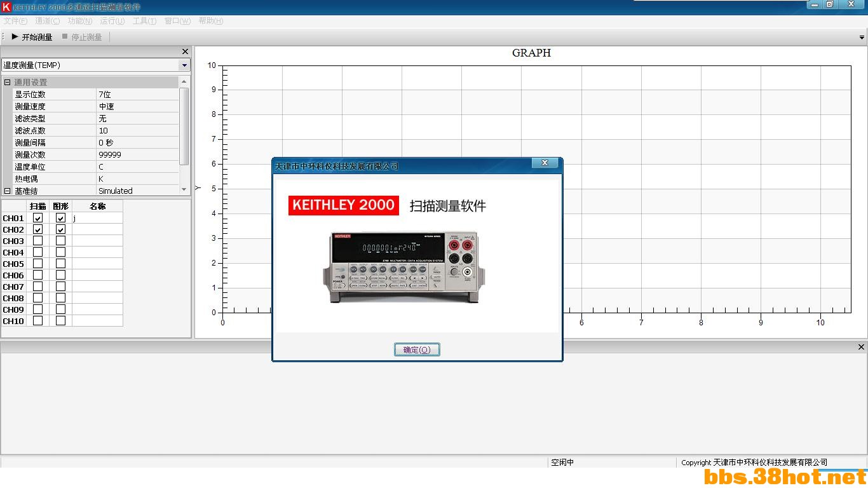Click the GRAPH chart title
Viewport: 868px width, 488px height.
tap(531, 53)
